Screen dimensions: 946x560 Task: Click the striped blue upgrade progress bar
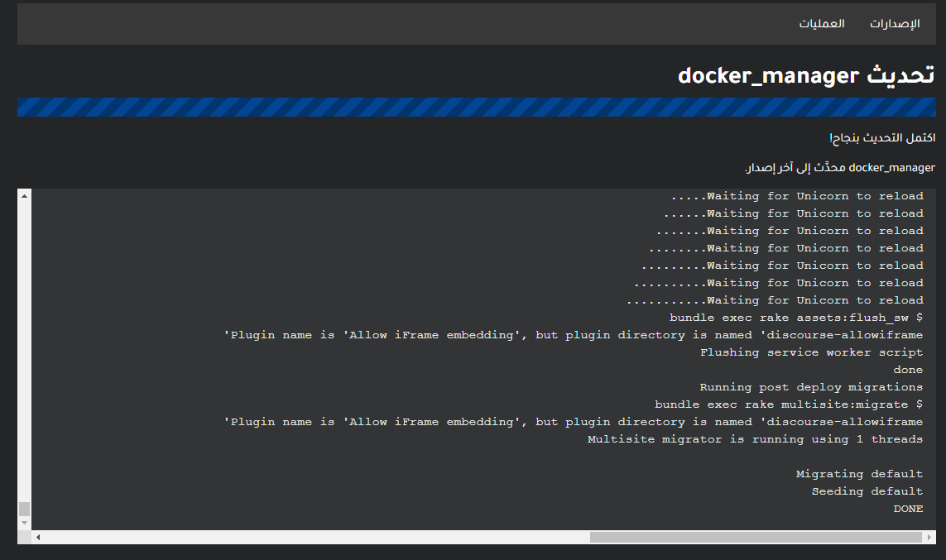(477, 108)
